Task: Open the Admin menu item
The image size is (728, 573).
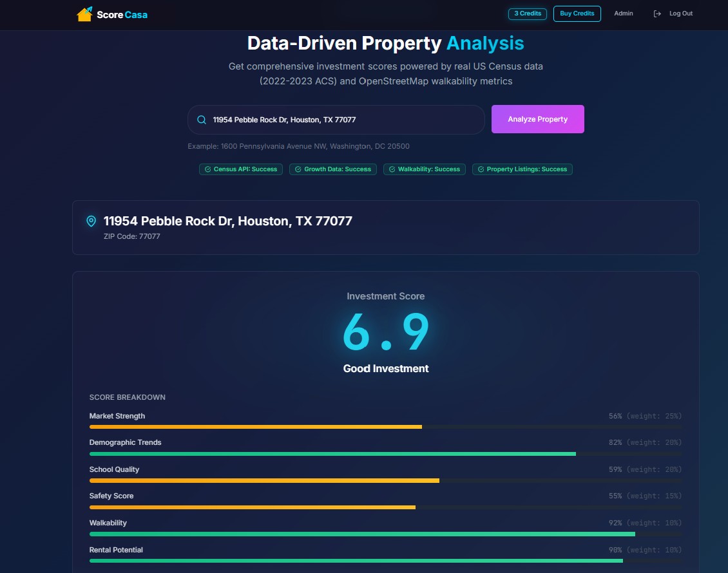Action: (623, 14)
